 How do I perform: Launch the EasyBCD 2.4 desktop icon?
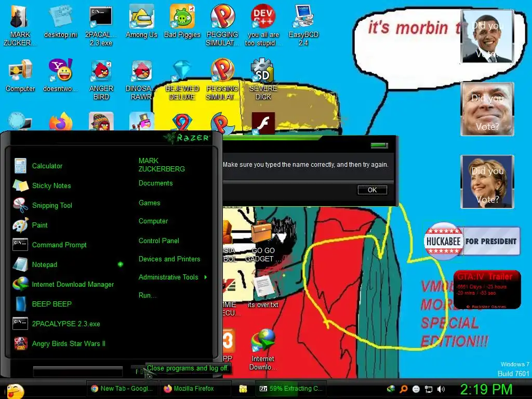click(303, 24)
